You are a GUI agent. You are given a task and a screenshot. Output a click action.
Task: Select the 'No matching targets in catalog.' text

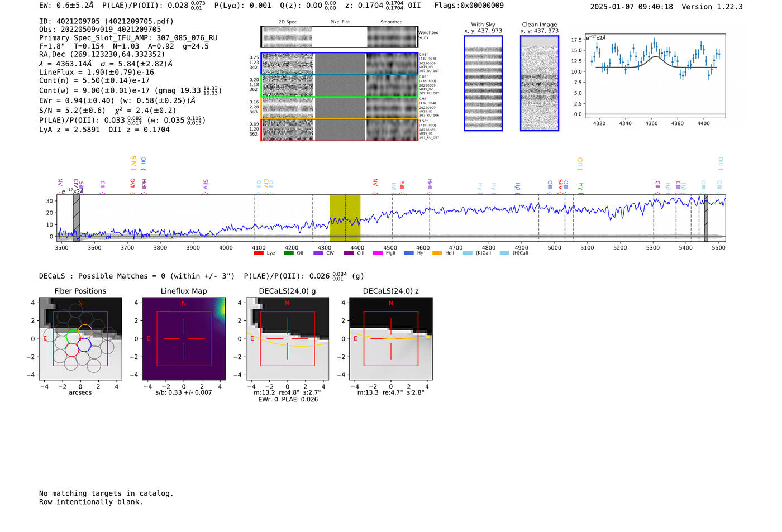click(106, 493)
